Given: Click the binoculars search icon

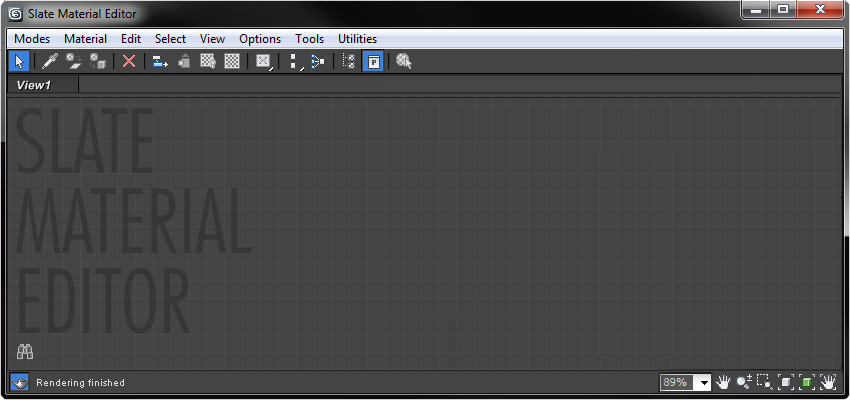Looking at the screenshot, I should 25,352.
